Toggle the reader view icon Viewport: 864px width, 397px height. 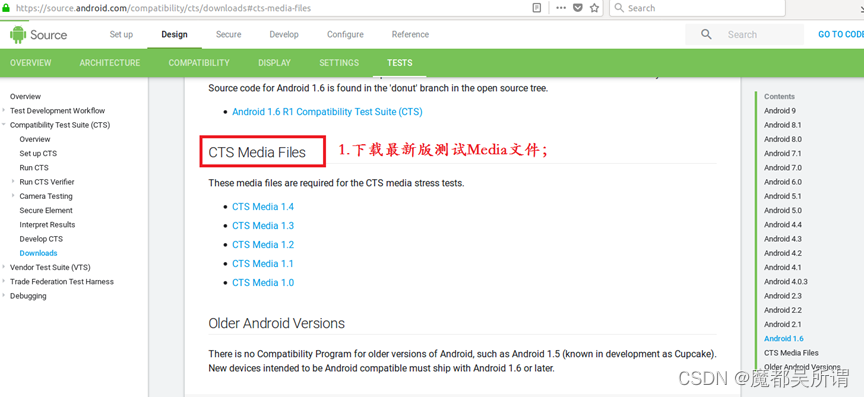pyautogui.click(x=537, y=8)
